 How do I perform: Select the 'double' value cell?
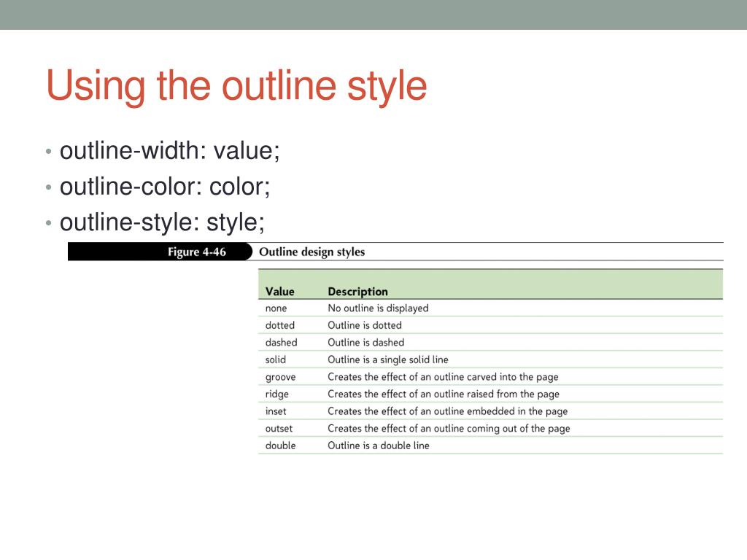click(x=280, y=446)
